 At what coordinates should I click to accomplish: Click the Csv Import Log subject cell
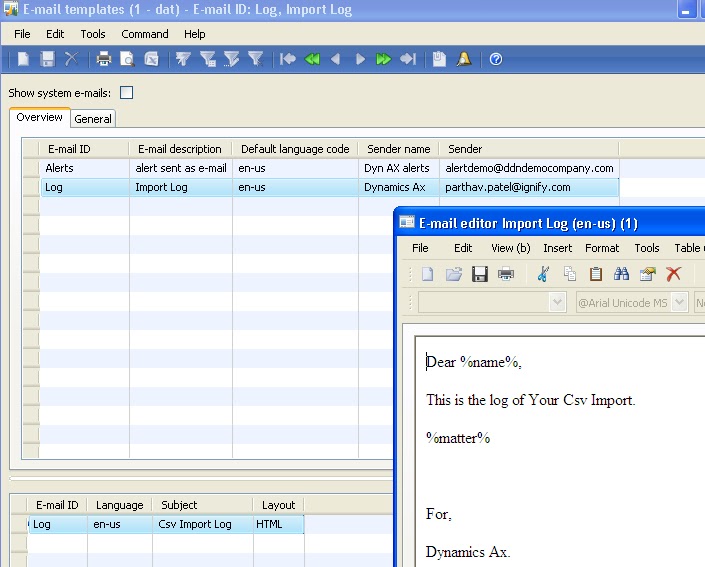pos(203,524)
